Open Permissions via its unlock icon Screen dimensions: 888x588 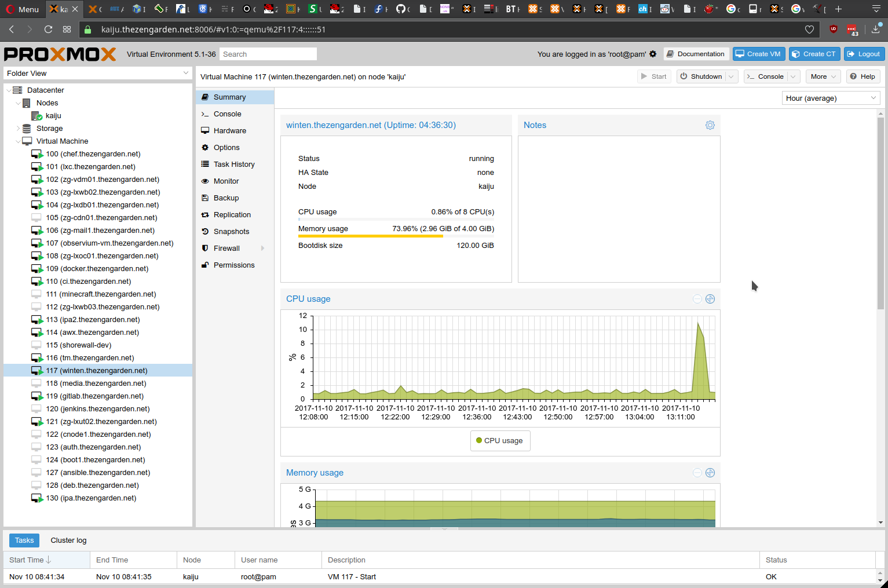(205, 265)
